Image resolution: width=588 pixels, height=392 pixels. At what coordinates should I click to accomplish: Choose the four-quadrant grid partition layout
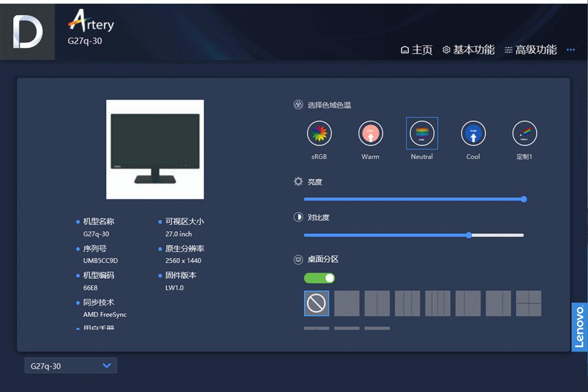point(529,303)
